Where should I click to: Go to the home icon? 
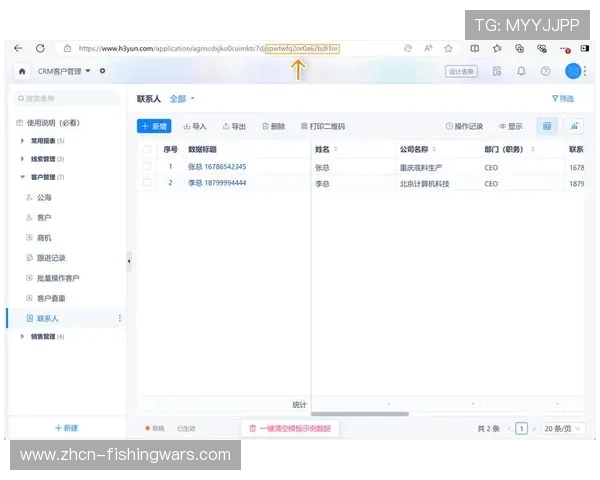[x=22, y=71]
